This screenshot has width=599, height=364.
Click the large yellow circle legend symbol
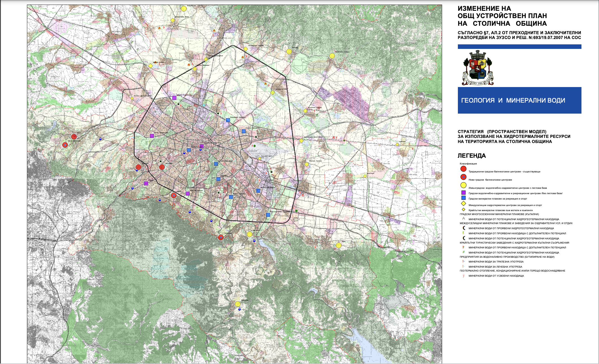pyautogui.click(x=463, y=185)
